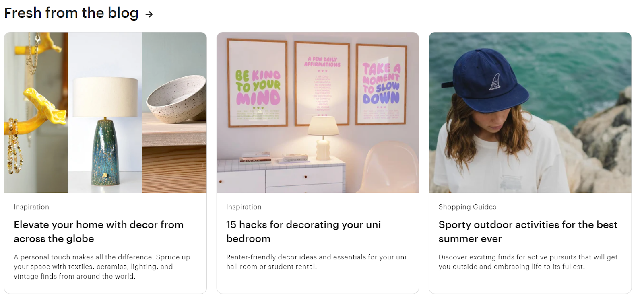Click the A Few Daily Affirmations poster

[x=322, y=83]
